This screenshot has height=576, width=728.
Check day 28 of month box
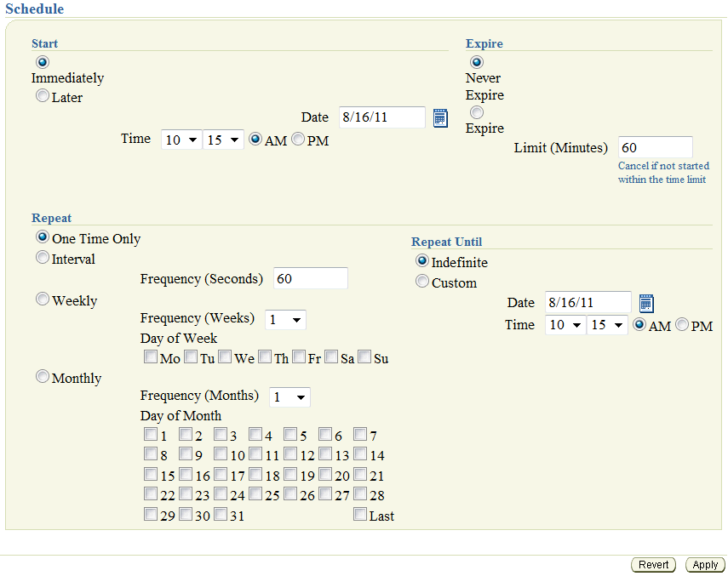tap(360, 493)
